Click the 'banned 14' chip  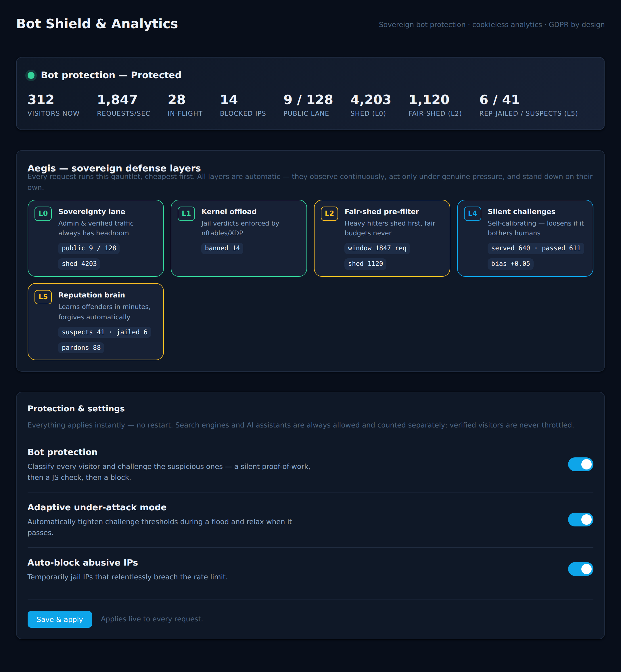click(x=222, y=248)
